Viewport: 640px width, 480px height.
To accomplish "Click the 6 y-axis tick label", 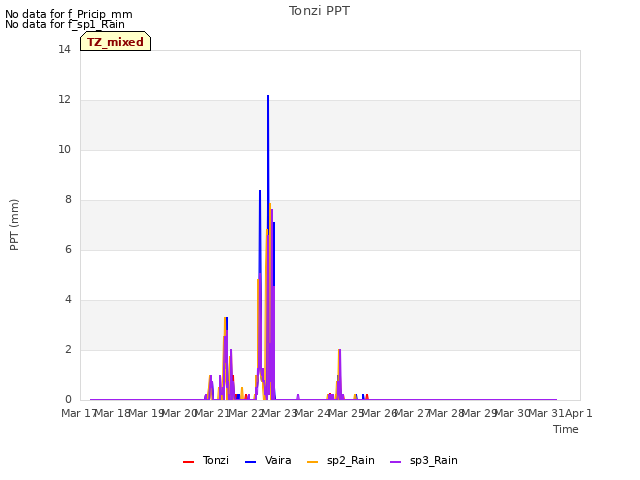I will pos(68,250).
